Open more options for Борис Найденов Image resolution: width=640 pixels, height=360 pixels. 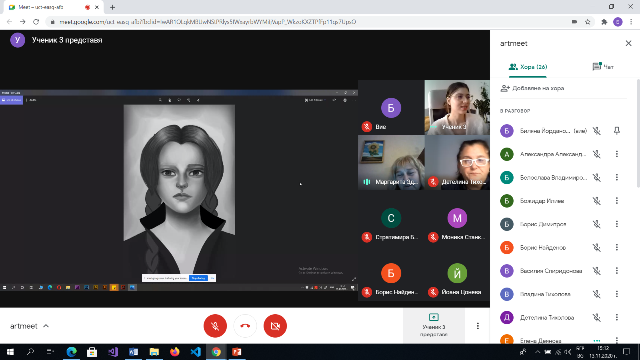617,247
